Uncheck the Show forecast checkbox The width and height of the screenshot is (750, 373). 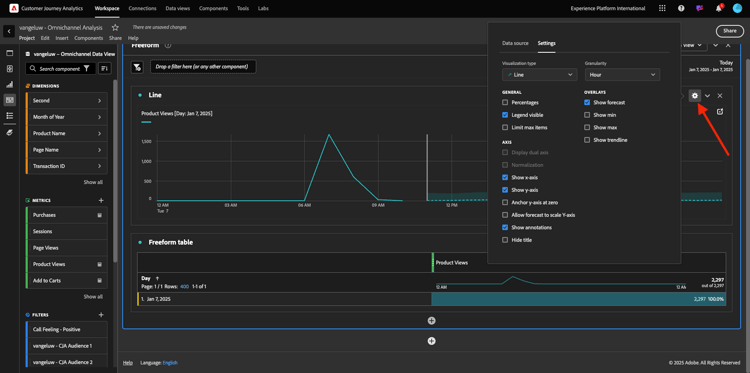587,103
